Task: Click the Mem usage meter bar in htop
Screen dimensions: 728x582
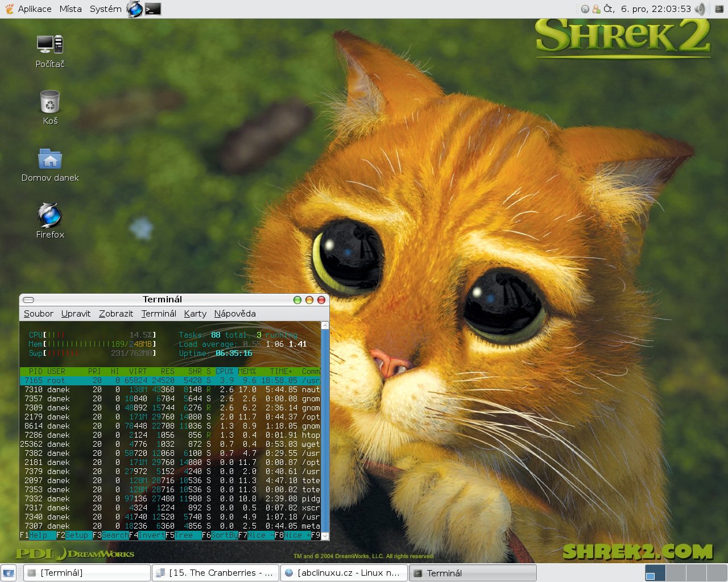Action: click(93, 344)
